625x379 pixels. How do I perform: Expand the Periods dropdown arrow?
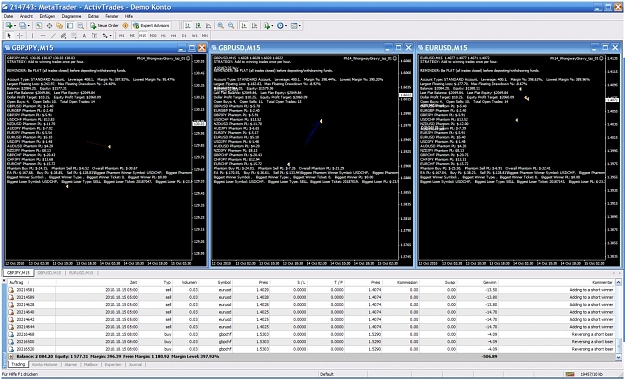[286, 26]
